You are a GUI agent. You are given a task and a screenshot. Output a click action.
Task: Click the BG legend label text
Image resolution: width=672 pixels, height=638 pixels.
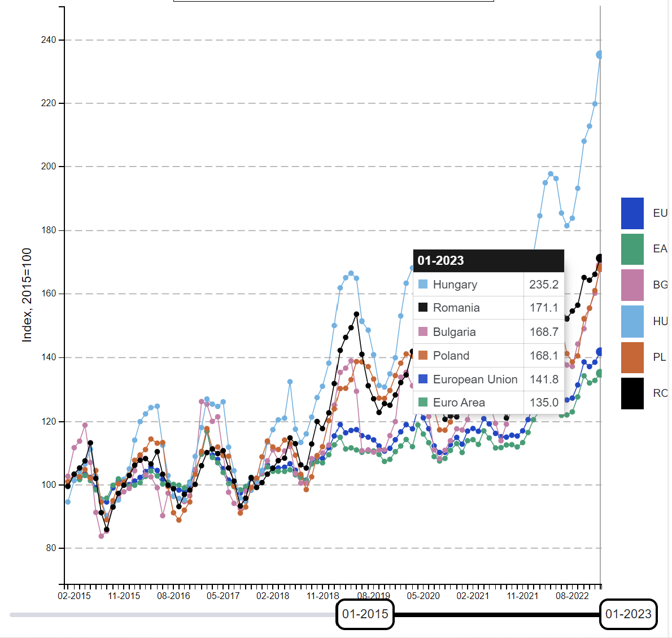coord(660,285)
